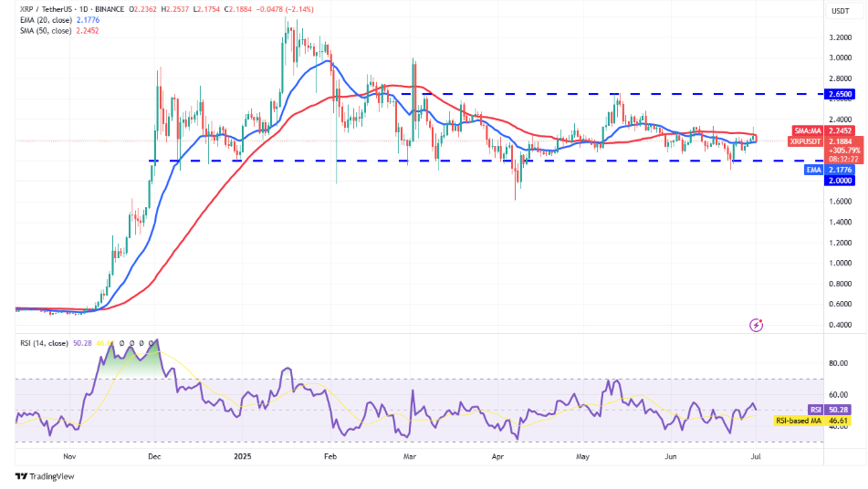The image size is (868, 489).
Task: Click the XRPUSDT 2.1884 price tag
Action: pos(821,141)
